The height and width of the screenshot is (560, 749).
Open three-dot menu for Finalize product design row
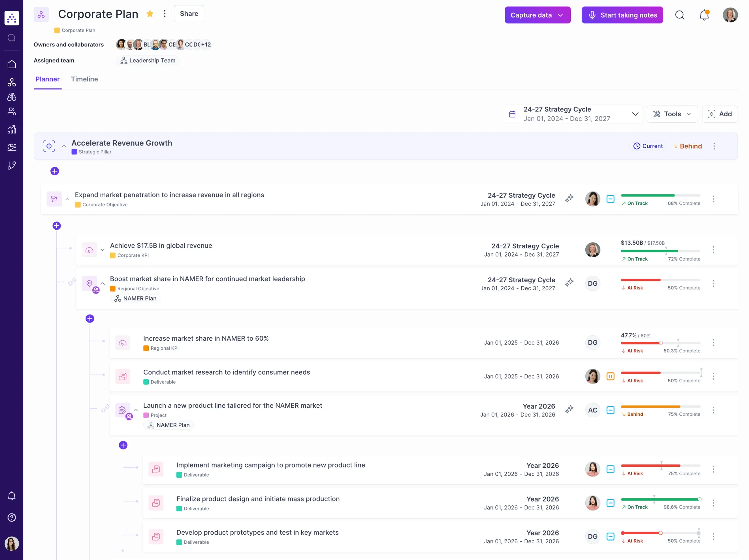[x=713, y=503]
